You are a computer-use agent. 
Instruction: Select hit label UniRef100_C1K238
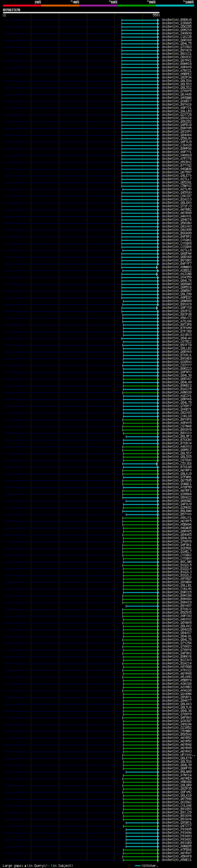point(177,37)
